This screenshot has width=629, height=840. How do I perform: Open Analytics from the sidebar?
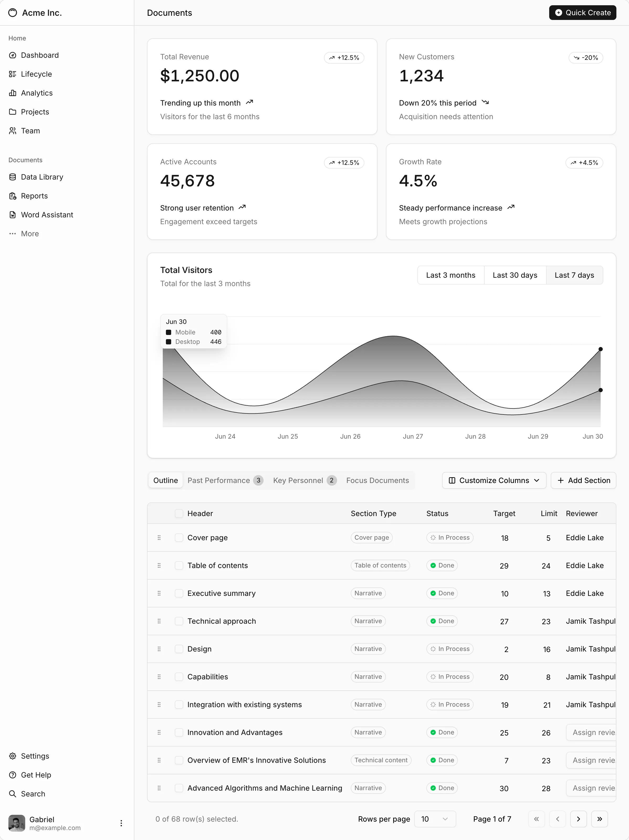click(x=67, y=93)
